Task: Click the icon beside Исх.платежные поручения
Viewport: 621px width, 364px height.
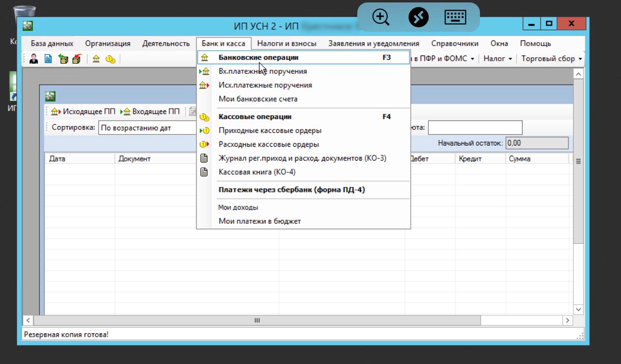Action: 204,85
